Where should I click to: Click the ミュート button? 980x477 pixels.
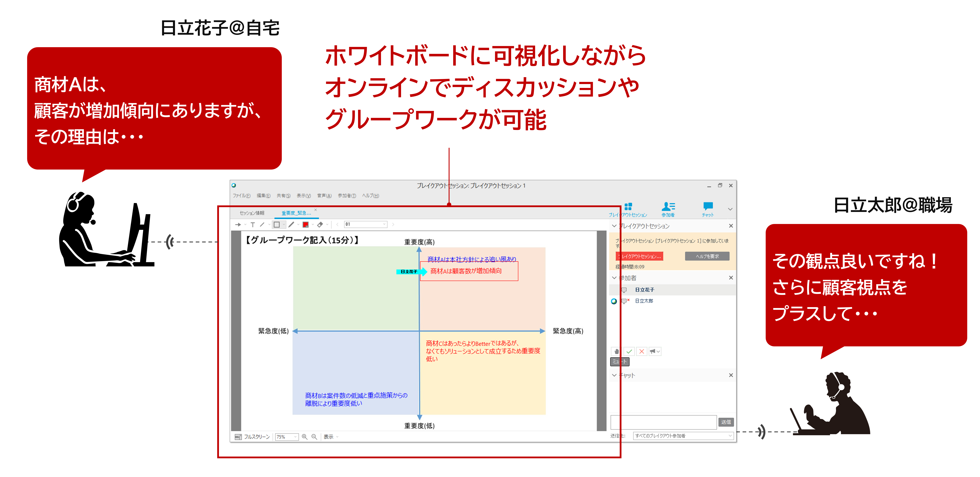pos(620,362)
